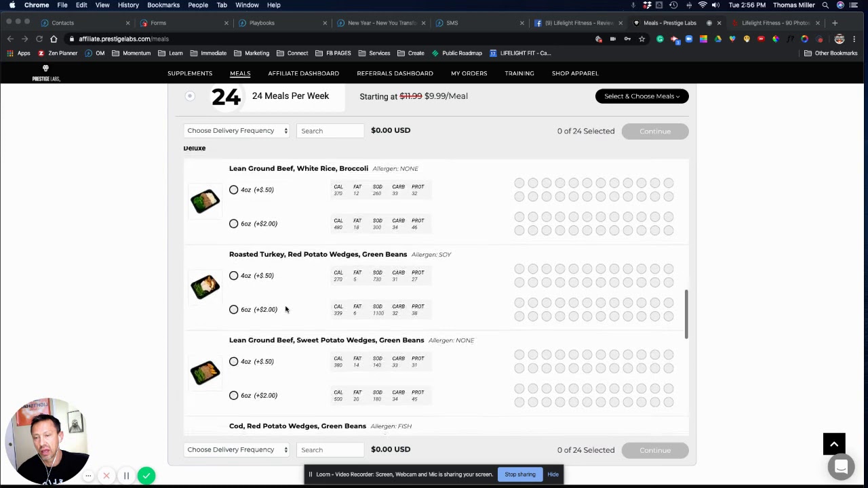The image size is (868, 488).
Task: Switch to Lifelight Fitness Reviews tab
Action: pos(578,22)
